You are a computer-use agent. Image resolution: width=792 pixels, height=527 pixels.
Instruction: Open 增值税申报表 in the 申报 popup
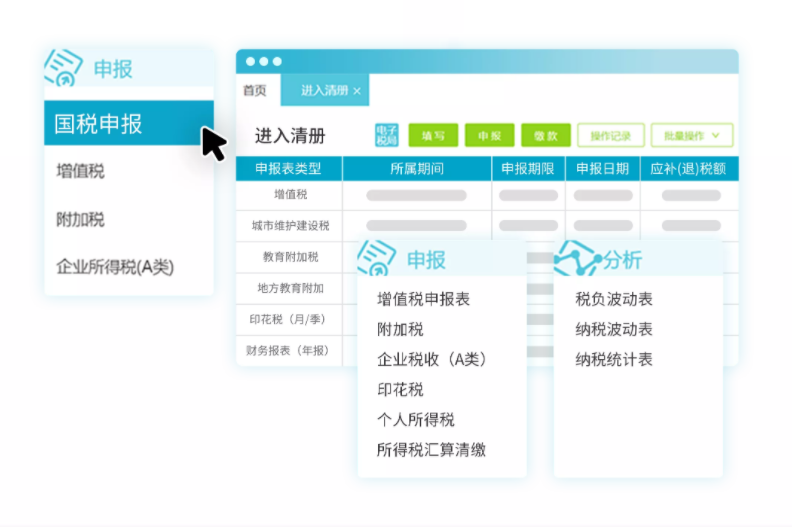point(423,299)
